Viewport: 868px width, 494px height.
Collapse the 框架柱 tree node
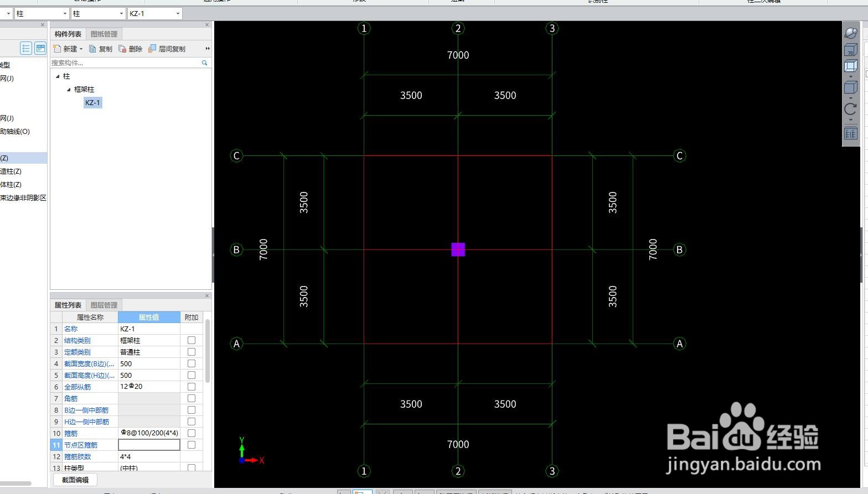(x=69, y=90)
